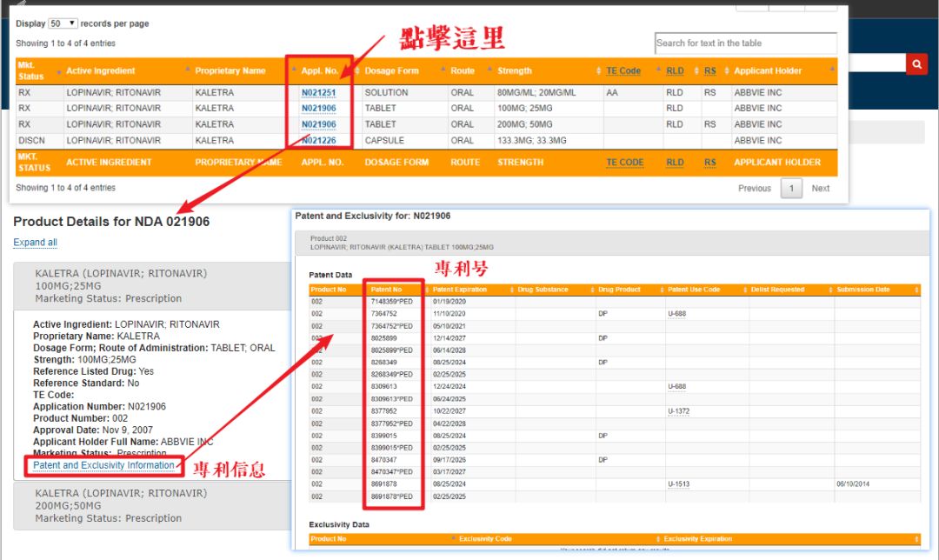Select patent number 8691878 cell

[x=384, y=484]
